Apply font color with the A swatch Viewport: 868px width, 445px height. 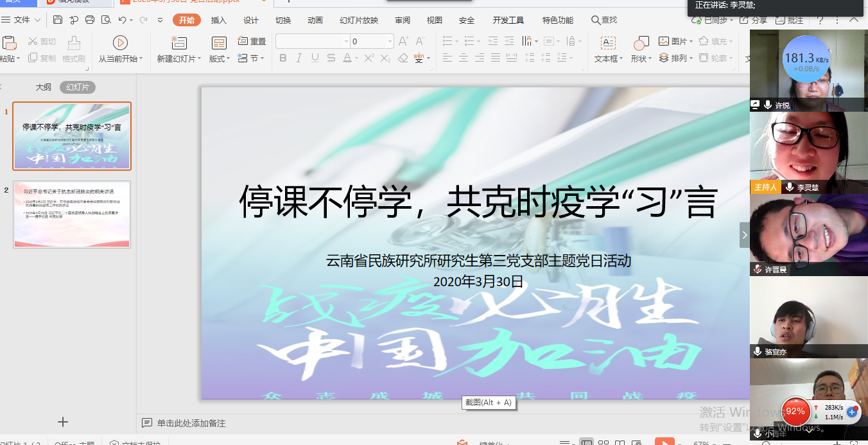[x=347, y=58]
